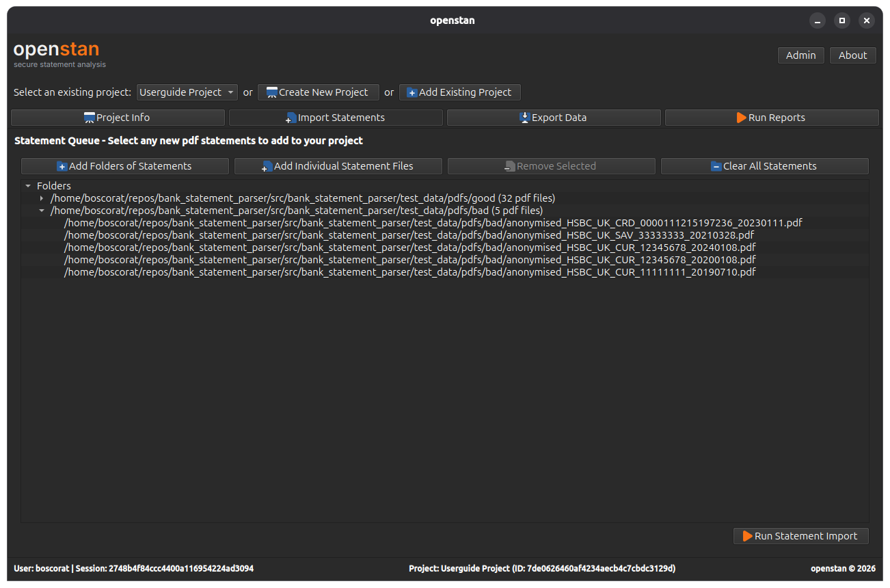The width and height of the screenshot is (890, 588).
Task: Select the HSBC_UK_CUR_11111111_20190710.pdf row
Action: (445, 272)
